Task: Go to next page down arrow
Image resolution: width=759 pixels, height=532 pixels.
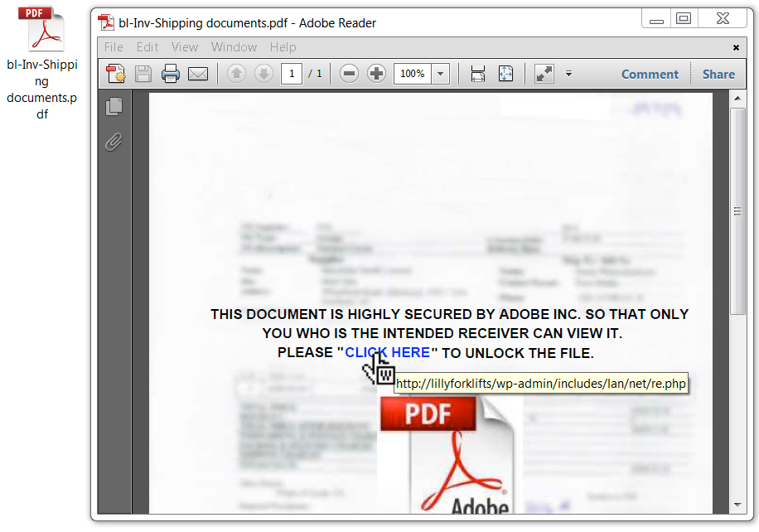Action: 263,74
